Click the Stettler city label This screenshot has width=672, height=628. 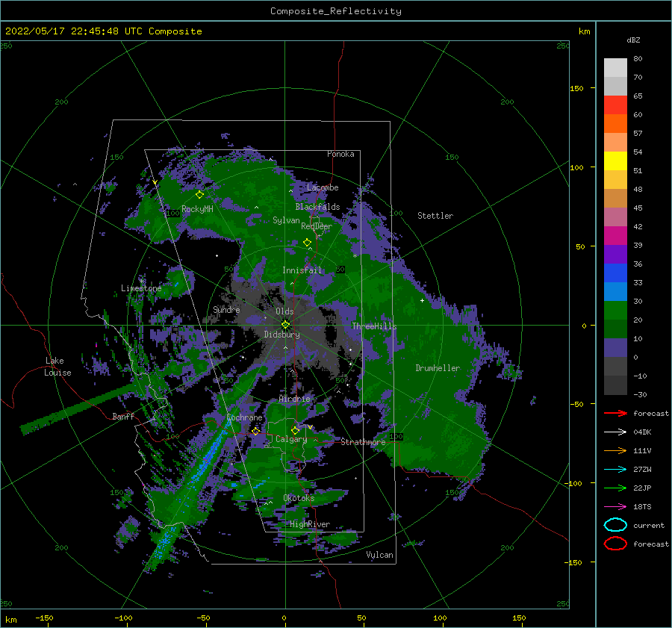click(x=435, y=216)
